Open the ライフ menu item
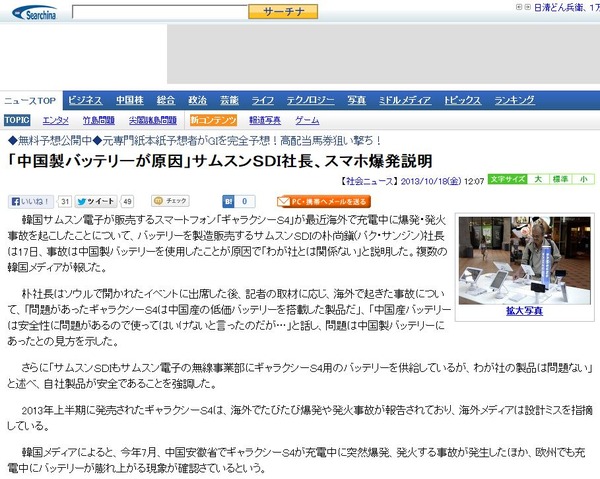Viewport: 600px width, 479px height. tap(262, 100)
